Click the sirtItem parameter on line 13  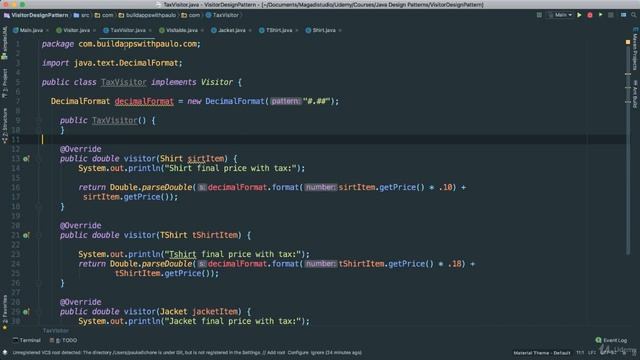coord(206,158)
